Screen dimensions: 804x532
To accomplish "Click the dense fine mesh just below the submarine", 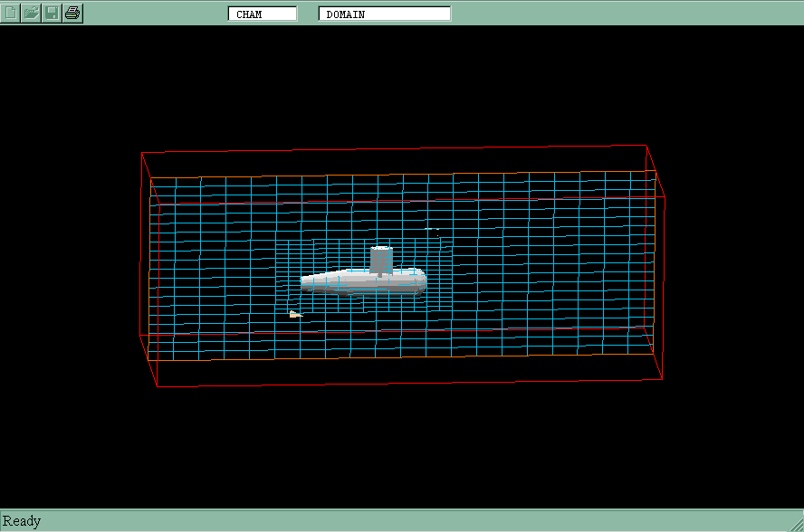I will pos(362,308).
